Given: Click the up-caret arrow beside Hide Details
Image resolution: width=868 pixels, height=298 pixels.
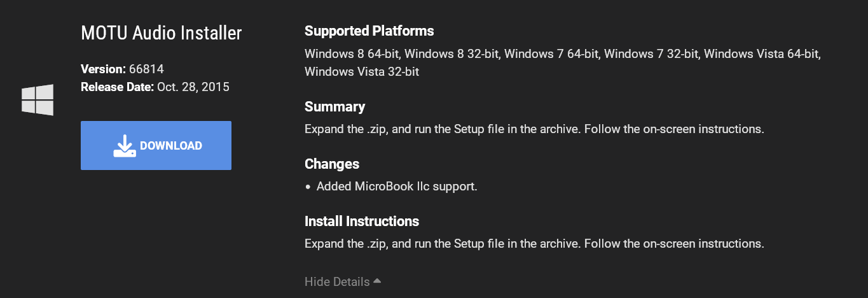Looking at the screenshot, I should pos(377,281).
